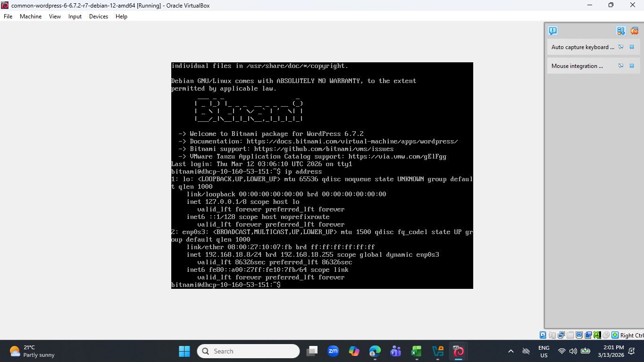Click the taskbar Search box
The image size is (644, 362).
(x=249, y=351)
